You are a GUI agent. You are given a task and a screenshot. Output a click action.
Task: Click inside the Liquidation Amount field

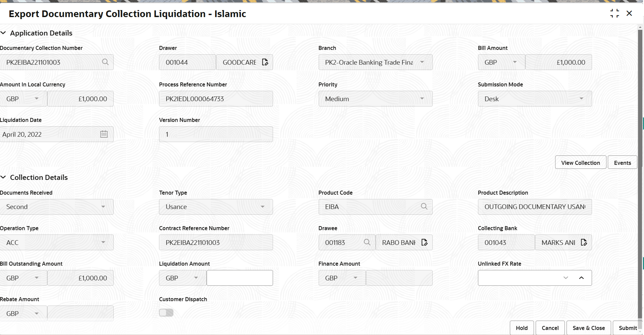(x=239, y=278)
